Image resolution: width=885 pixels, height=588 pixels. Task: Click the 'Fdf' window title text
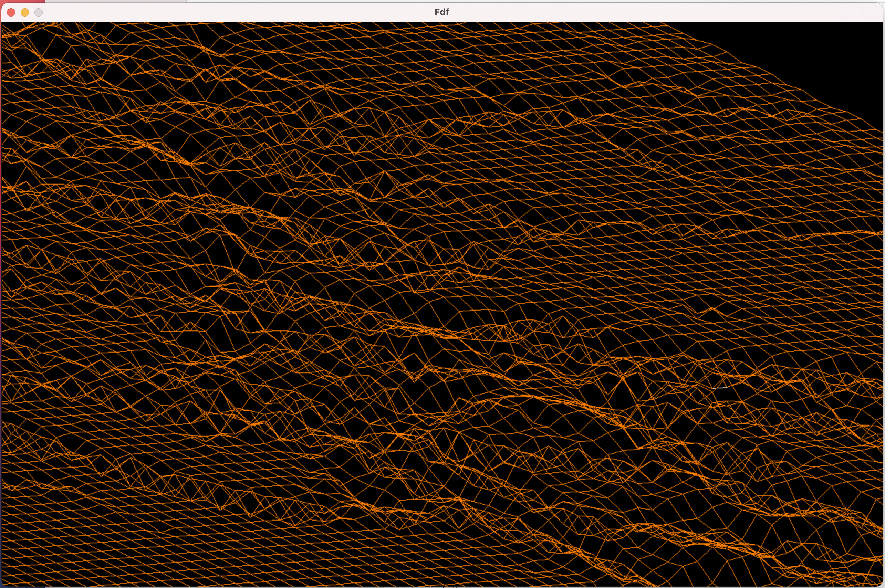441,12
